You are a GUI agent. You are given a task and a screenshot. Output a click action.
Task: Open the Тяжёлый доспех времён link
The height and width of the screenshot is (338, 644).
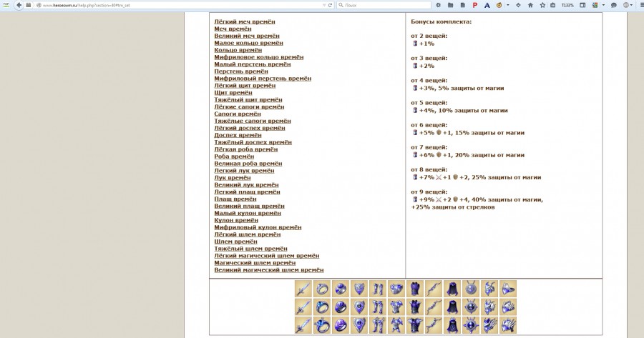pyautogui.click(x=253, y=142)
